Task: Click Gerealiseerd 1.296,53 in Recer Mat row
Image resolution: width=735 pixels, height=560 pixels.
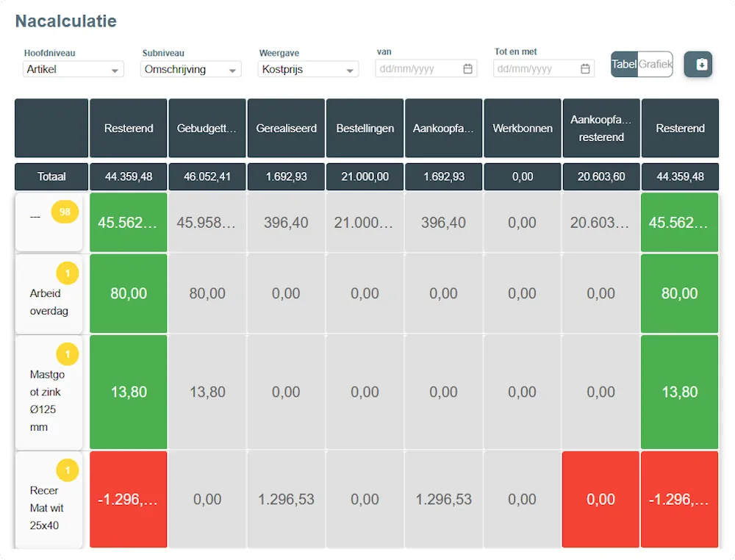Action: pos(287,500)
